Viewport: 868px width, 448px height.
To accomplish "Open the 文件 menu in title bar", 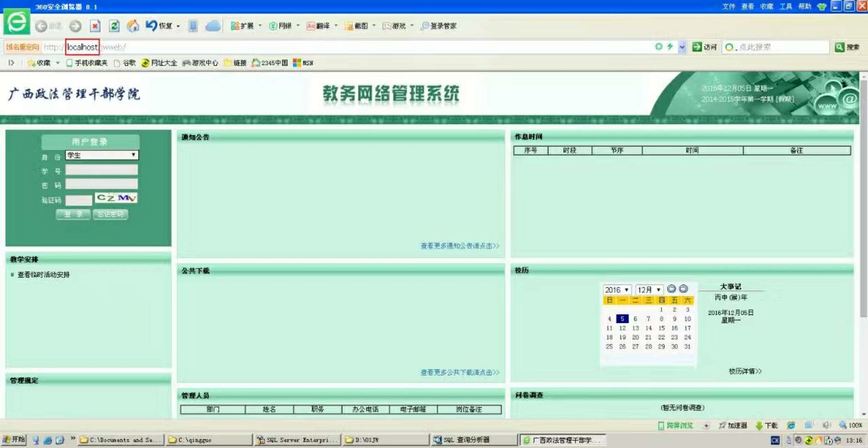I will 728,6.
